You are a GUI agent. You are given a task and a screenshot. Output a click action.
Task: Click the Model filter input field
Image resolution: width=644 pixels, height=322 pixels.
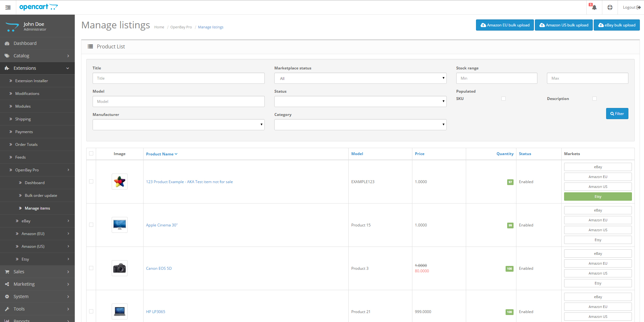click(178, 102)
